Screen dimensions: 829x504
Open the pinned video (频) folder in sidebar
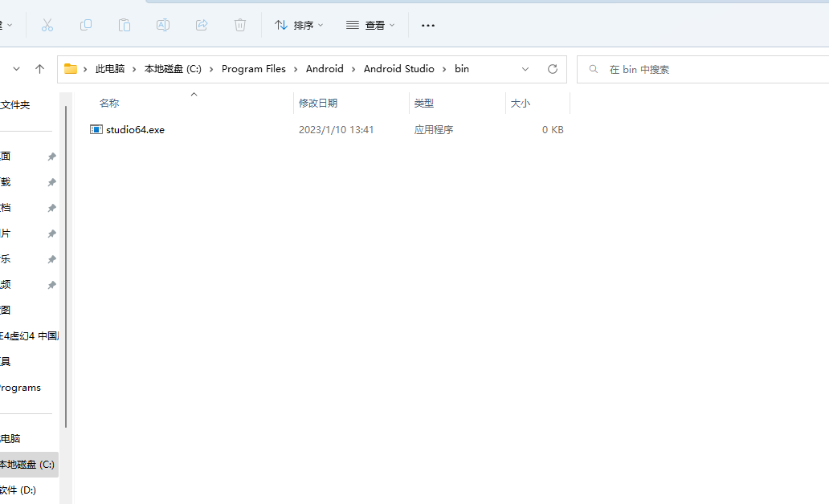coord(6,284)
